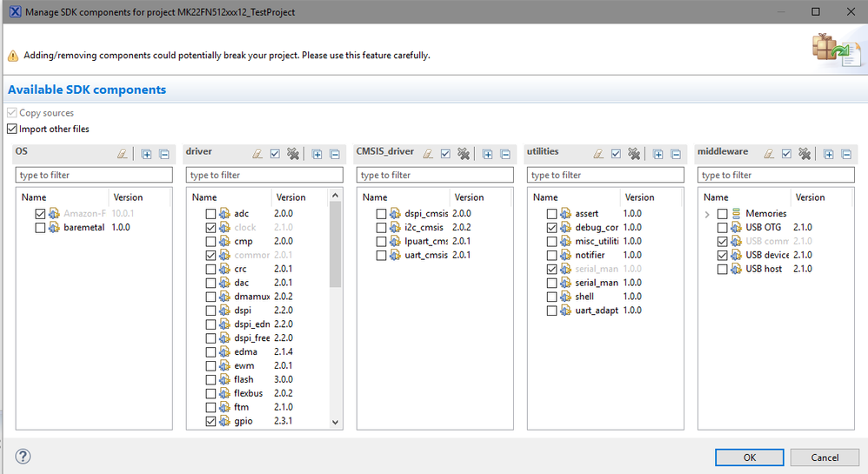Expand all items in the middleware panel

(x=828, y=154)
